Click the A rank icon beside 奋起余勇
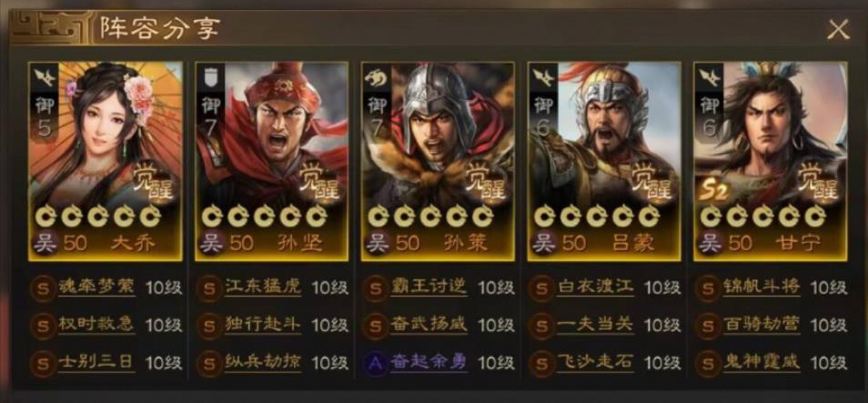868x403 pixels. [x=376, y=363]
